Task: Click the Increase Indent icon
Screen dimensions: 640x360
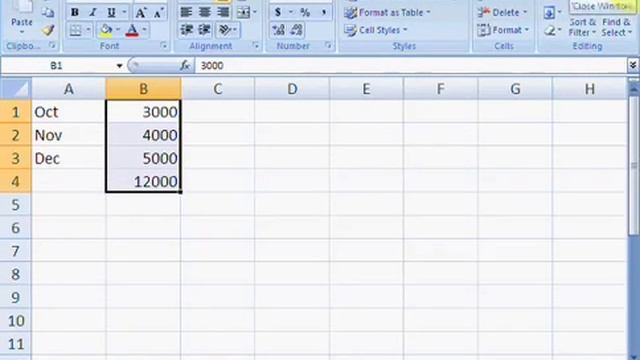Action: point(204,30)
